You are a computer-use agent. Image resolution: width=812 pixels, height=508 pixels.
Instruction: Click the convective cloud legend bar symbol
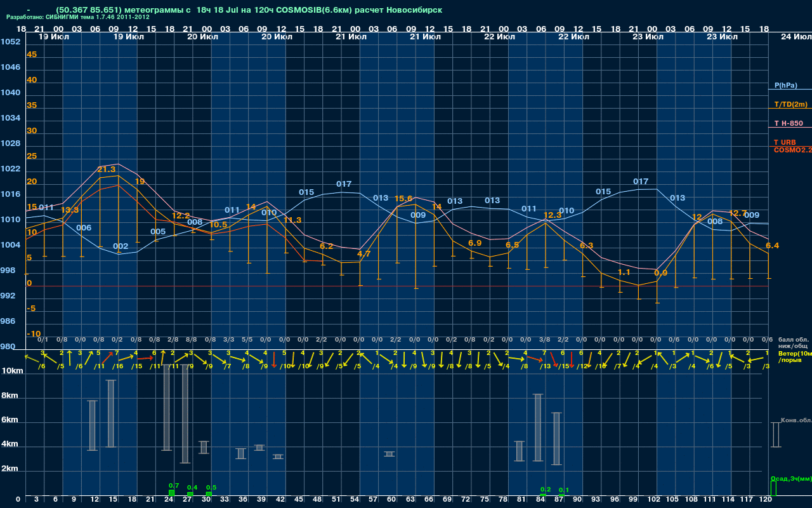click(x=775, y=434)
